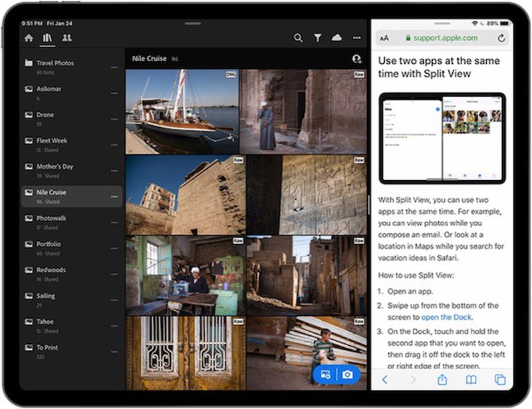The height and width of the screenshot is (409, 532).
Task: Open options for Drone album
Action: tap(114, 119)
